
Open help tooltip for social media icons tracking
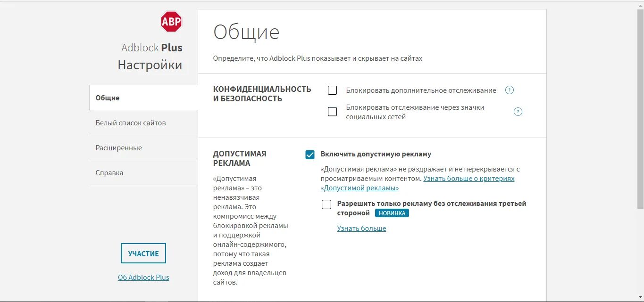click(x=518, y=112)
